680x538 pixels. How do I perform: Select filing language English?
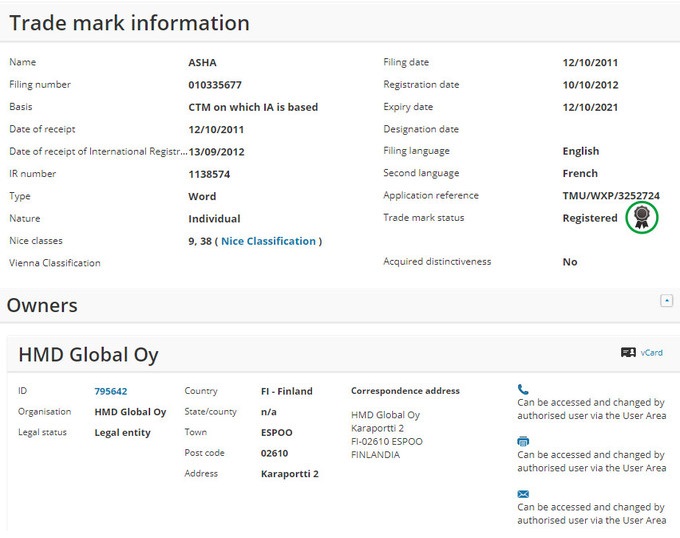click(x=581, y=151)
